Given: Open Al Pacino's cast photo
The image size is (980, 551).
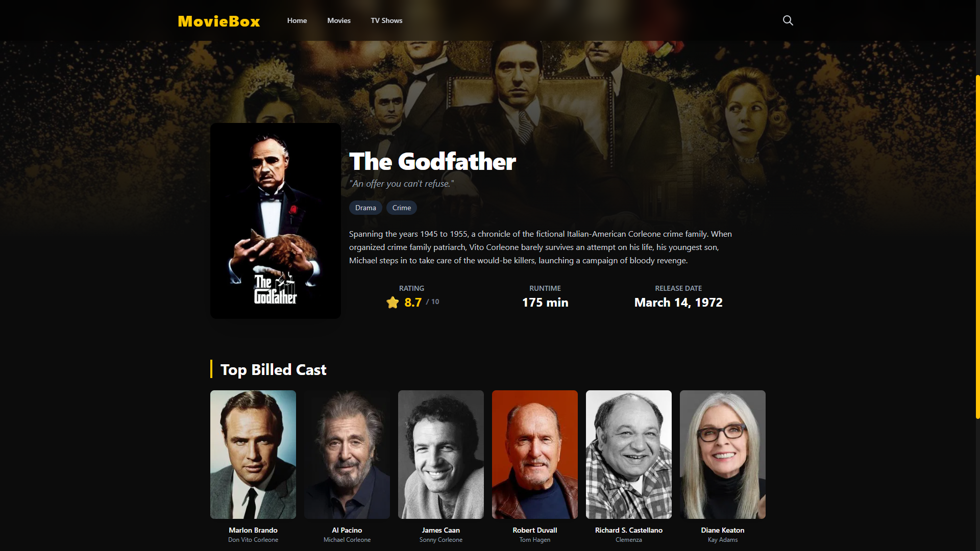Looking at the screenshot, I should tap(347, 455).
